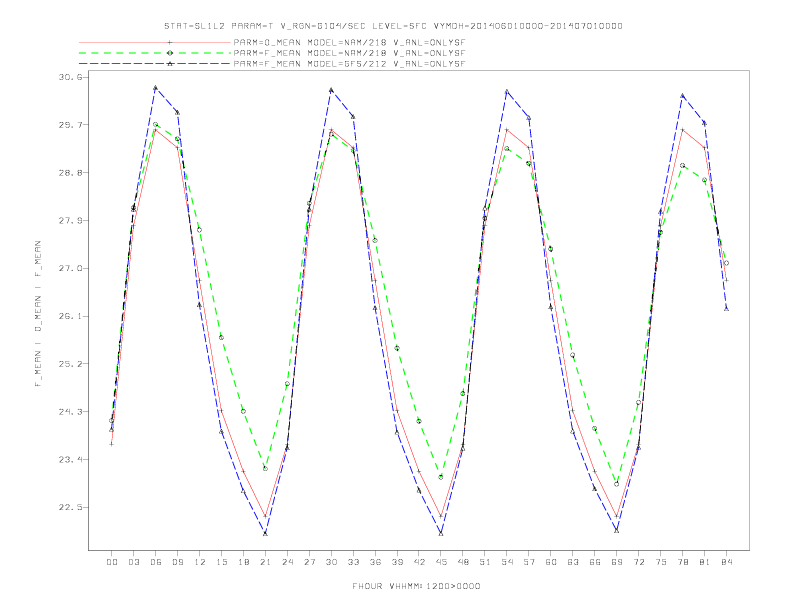Image resolution: width=792 pixels, height=612 pixels.
Task: Click the blue triangle peak at hour 06
Action: click(x=156, y=87)
